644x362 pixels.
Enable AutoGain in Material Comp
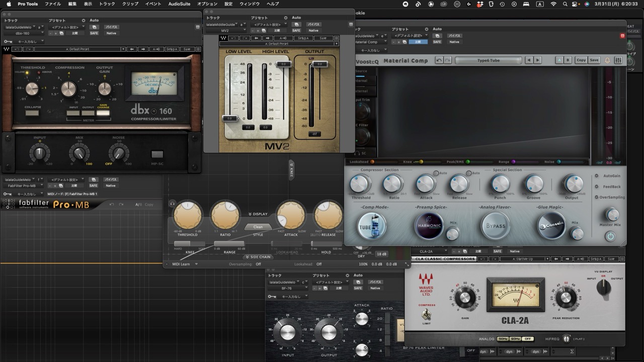[597, 176]
